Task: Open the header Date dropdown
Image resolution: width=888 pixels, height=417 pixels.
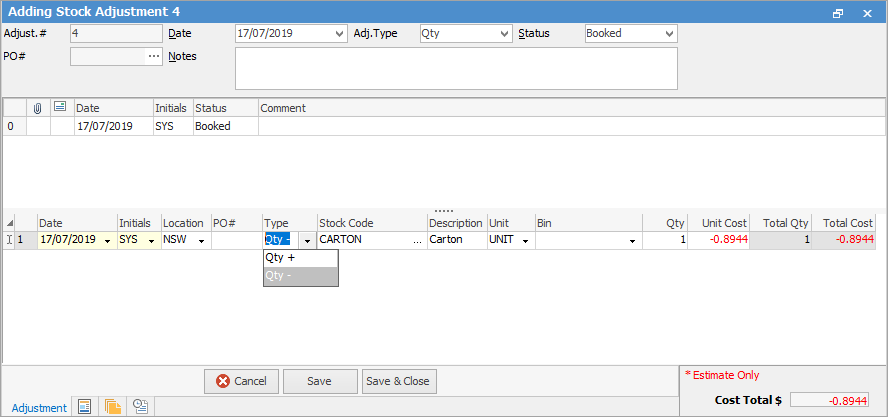Action: (340, 33)
